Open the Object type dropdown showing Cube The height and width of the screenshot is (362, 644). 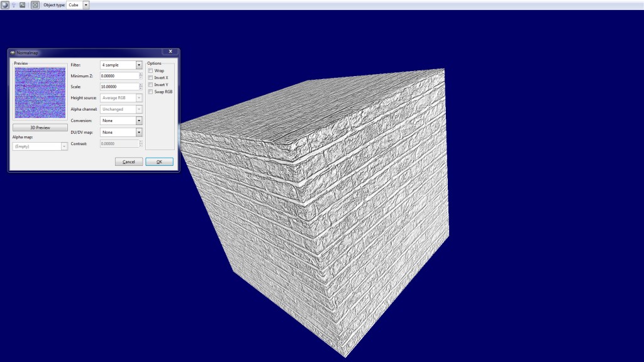tap(77, 5)
